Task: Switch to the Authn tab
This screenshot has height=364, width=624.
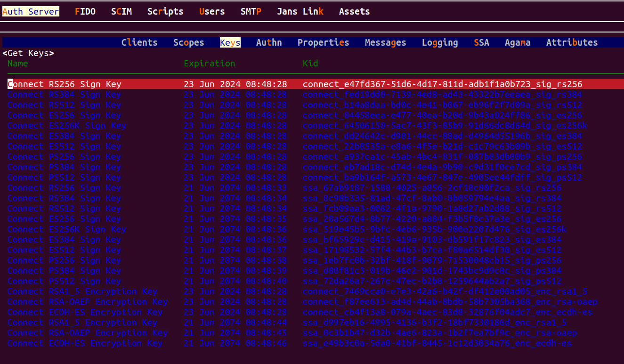Action: [x=269, y=43]
